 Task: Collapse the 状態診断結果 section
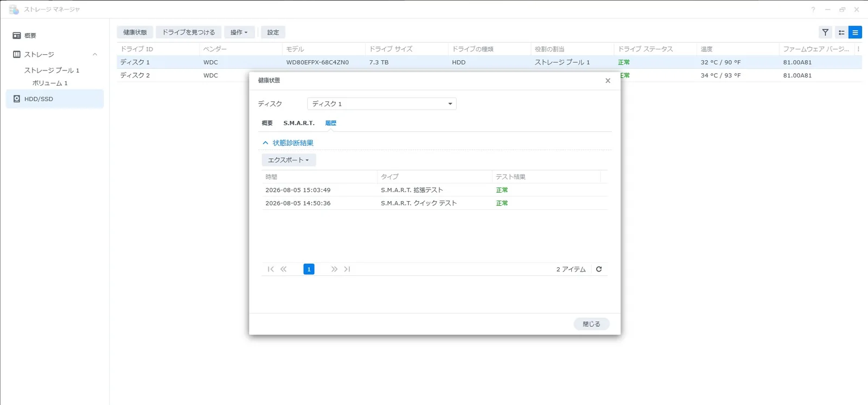[265, 143]
